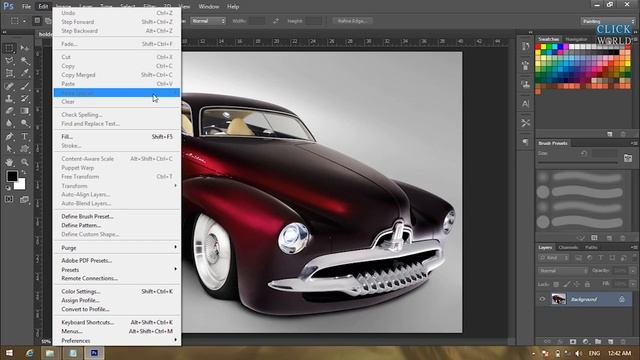
Task: Select the Dodge tool
Action: [25, 123]
